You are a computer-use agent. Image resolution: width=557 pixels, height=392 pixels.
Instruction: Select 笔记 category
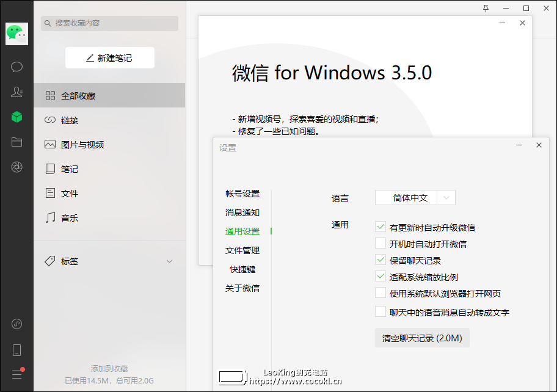(x=109, y=169)
